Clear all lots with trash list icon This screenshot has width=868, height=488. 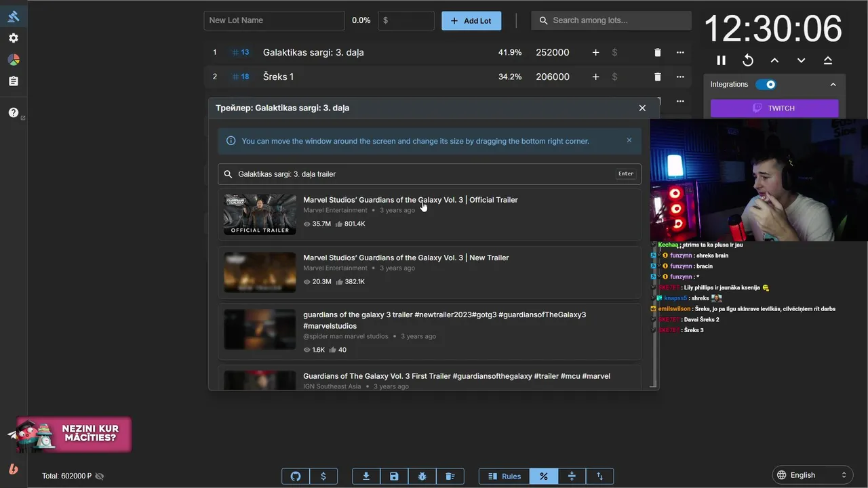coord(450,476)
